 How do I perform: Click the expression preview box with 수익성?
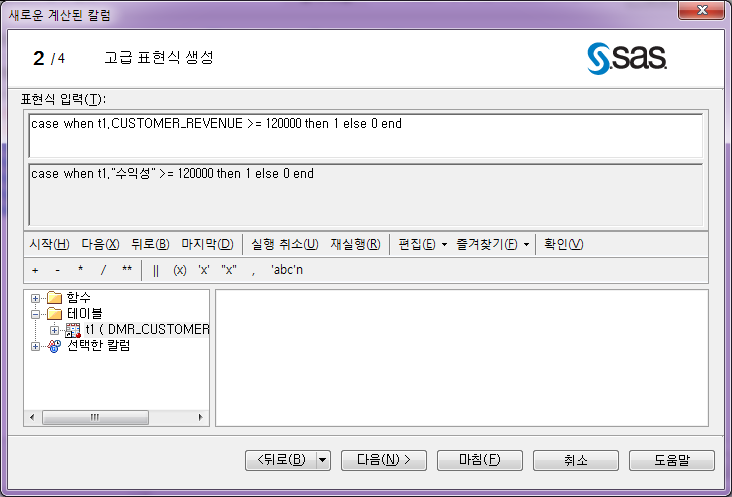pos(366,195)
